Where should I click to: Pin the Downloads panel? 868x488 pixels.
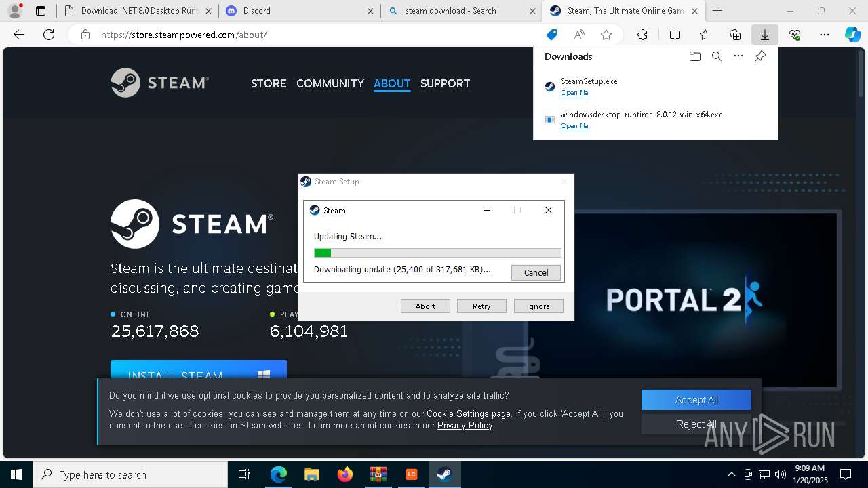tap(760, 56)
